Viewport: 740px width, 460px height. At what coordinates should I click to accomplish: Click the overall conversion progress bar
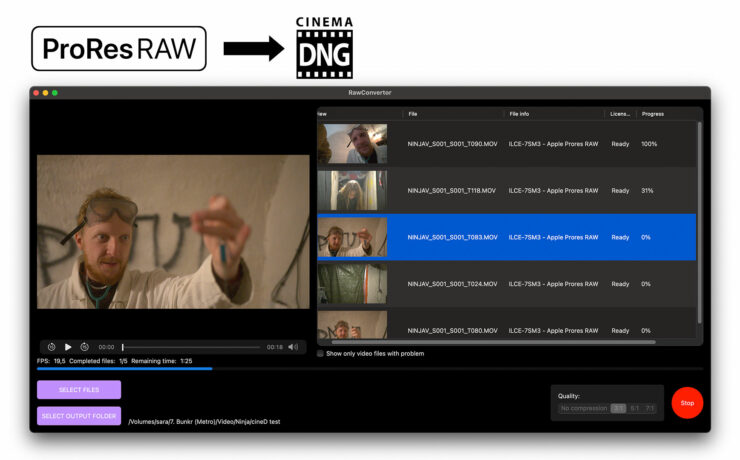(370, 368)
